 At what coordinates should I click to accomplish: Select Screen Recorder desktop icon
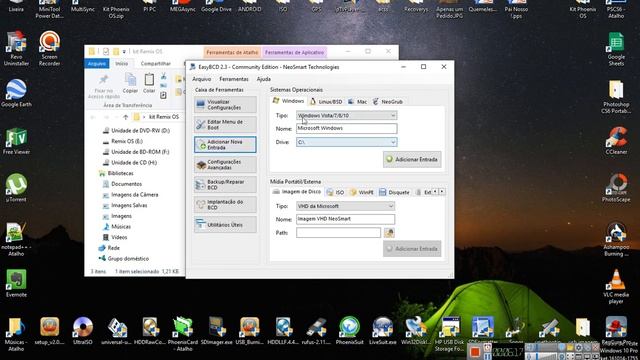click(x=49, y=48)
